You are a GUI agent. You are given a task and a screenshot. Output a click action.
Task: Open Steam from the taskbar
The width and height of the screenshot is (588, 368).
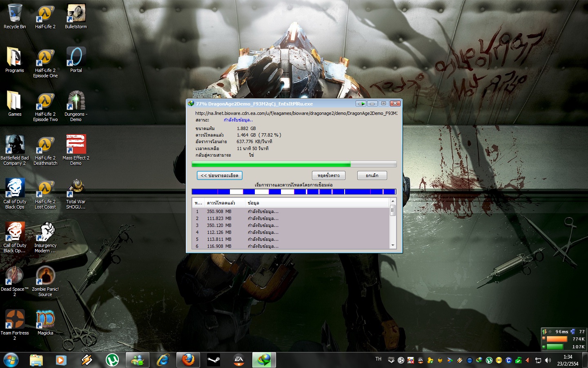tap(214, 360)
